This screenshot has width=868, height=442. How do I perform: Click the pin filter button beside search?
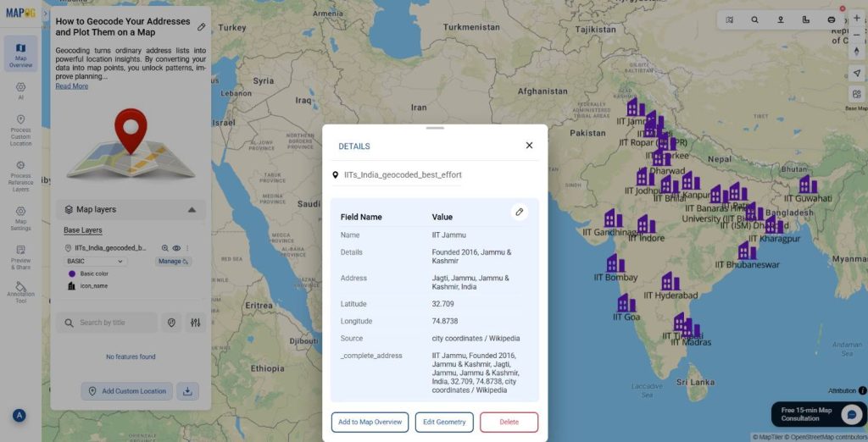pyautogui.click(x=171, y=323)
